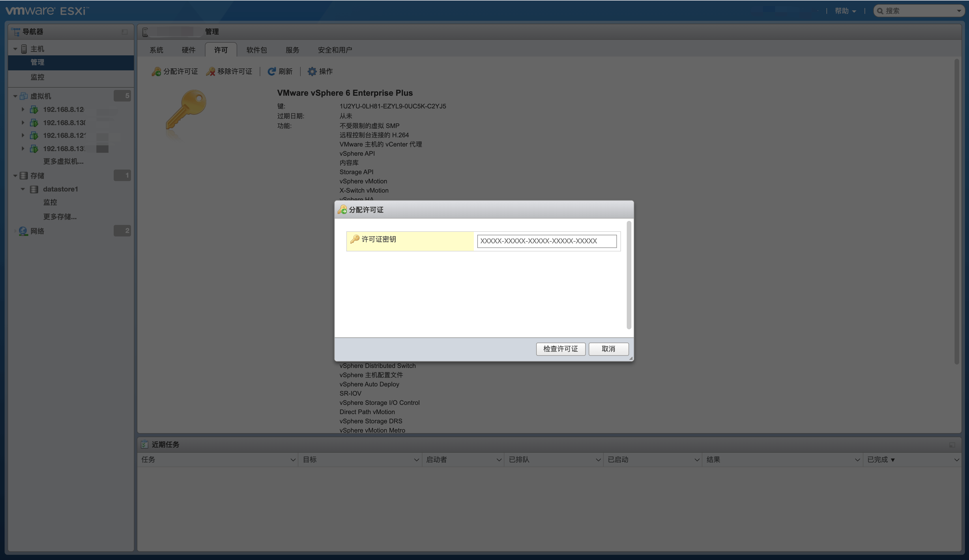Click the 检查许可证 (Check License) button
The image size is (969, 560).
click(x=560, y=349)
